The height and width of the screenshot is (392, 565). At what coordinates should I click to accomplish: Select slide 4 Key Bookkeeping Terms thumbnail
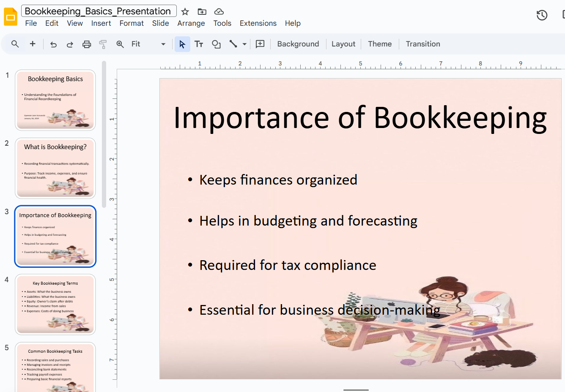[x=55, y=305]
